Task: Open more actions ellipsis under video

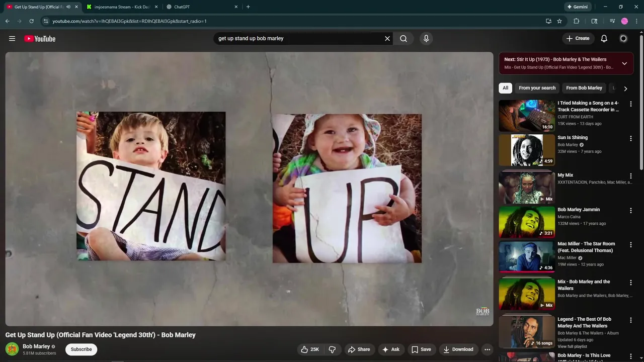Action: [x=487, y=349]
